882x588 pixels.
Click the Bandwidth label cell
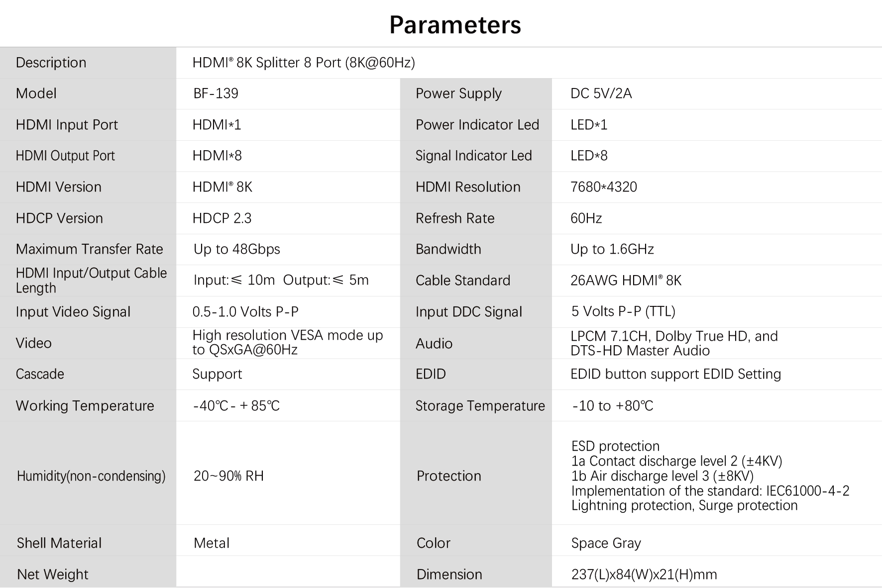pos(476,249)
